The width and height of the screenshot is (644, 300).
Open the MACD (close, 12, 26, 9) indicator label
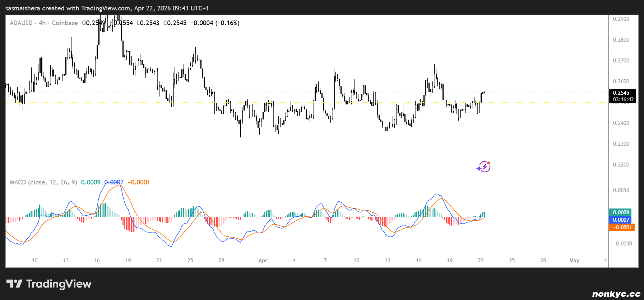click(43, 182)
